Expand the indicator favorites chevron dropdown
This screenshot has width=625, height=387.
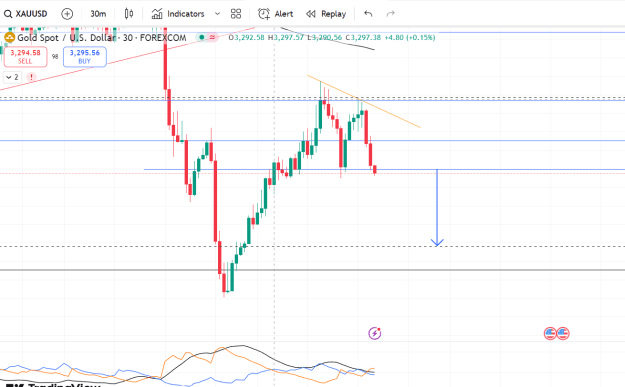[x=217, y=14]
